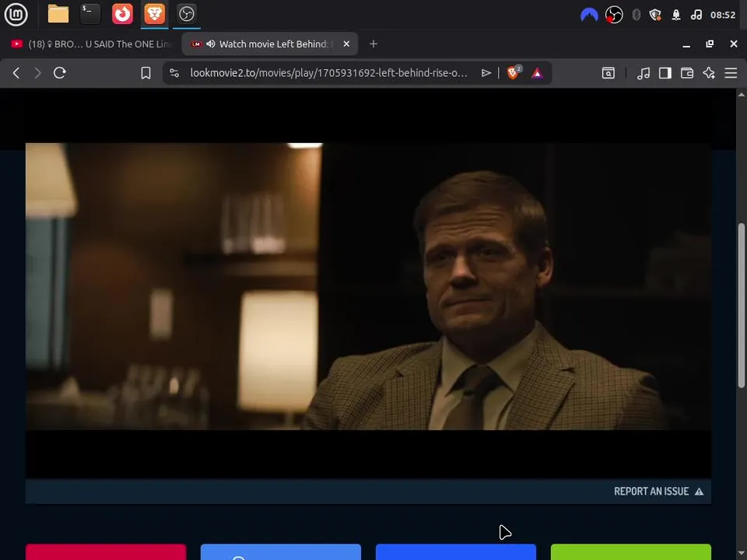Open the sound music note tray icon
747x560 pixels.
[x=696, y=15]
